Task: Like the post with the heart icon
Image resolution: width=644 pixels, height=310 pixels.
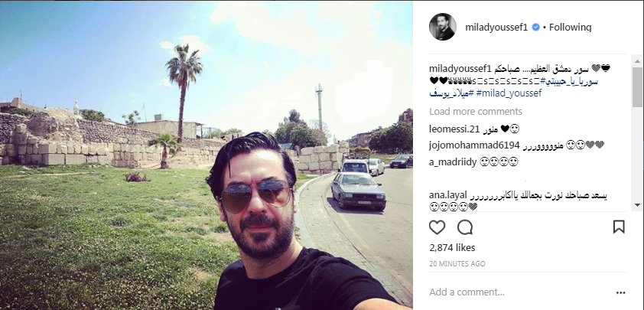Action: click(437, 227)
